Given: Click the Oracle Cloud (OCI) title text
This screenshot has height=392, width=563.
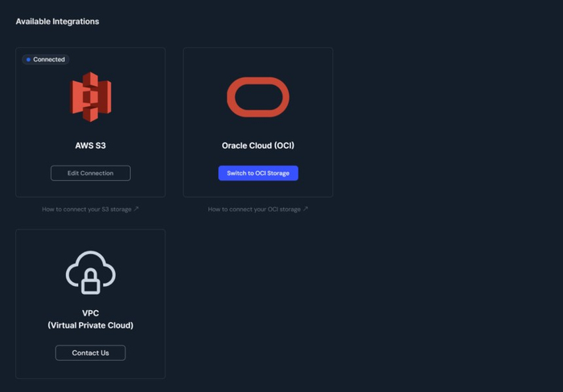Looking at the screenshot, I should (x=257, y=146).
